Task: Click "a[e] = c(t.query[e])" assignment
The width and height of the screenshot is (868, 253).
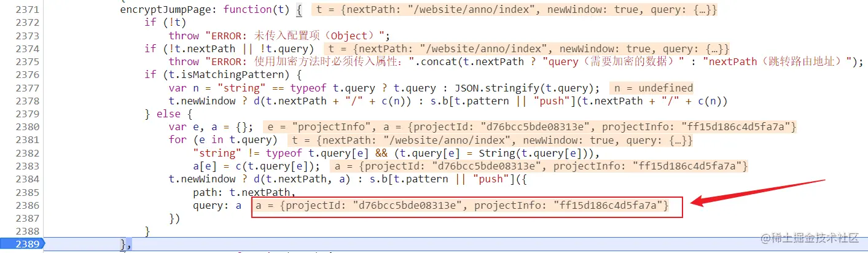Action: pyautogui.click(x=256, y=166)
